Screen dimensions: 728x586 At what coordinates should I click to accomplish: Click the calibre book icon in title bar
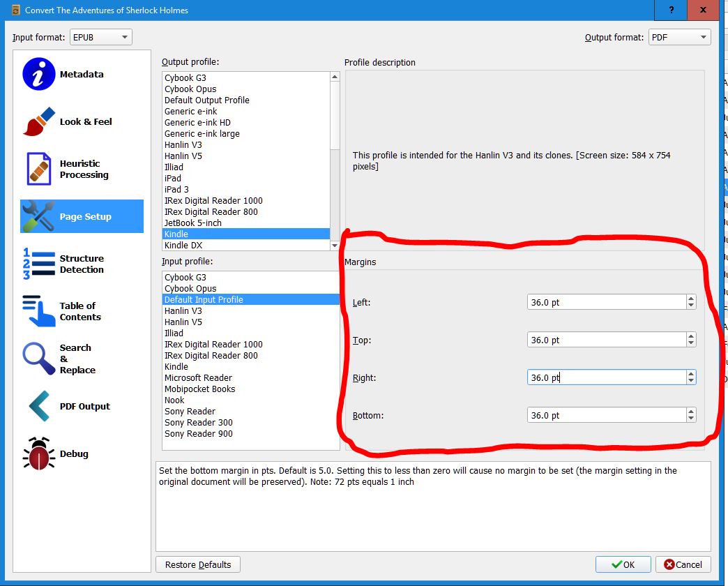tap(15, 10)
